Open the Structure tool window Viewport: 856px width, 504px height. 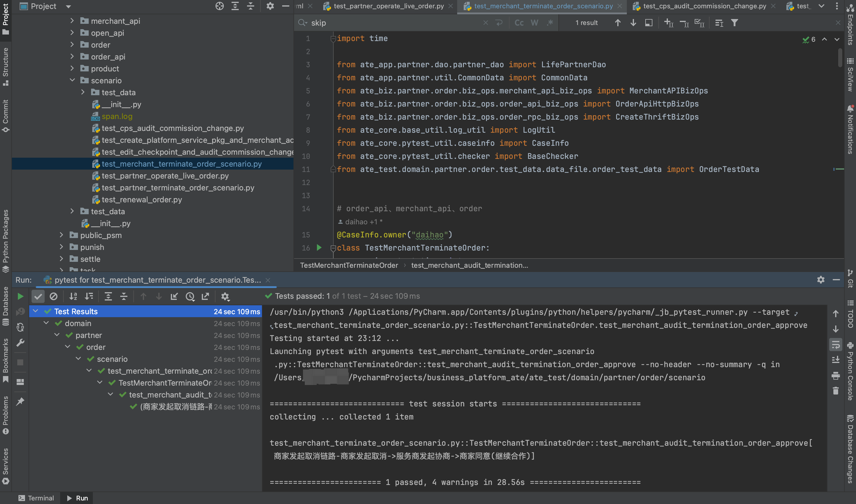[x=5, y=67]
